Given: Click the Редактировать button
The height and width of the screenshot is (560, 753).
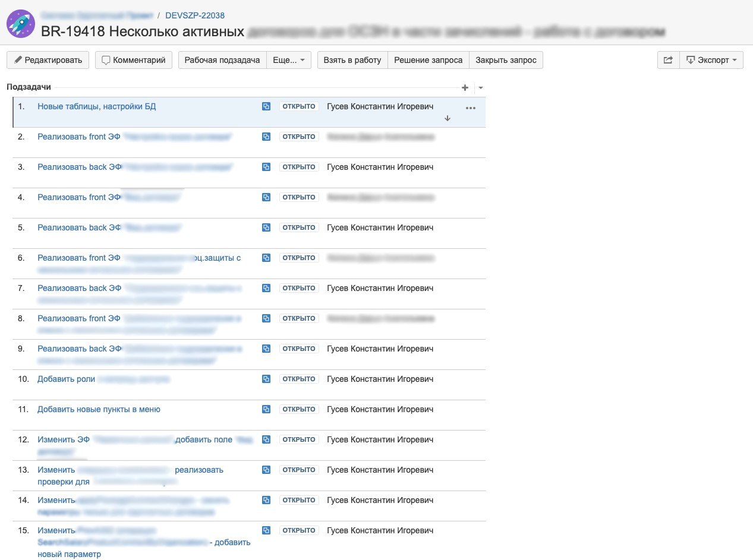Looking at the screenshot, I should (48, 60).
